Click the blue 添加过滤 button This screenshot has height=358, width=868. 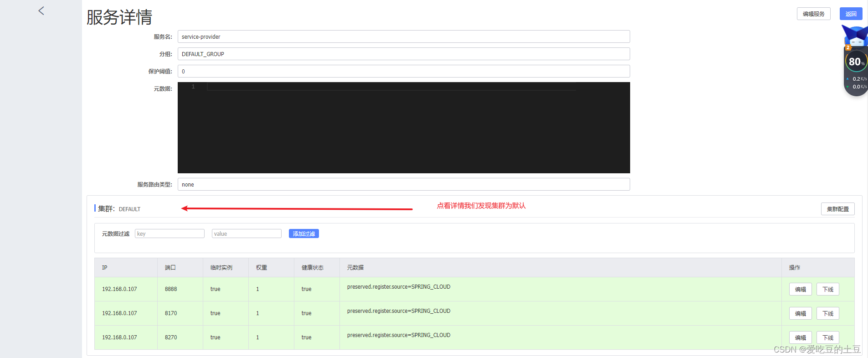(303, 233)
